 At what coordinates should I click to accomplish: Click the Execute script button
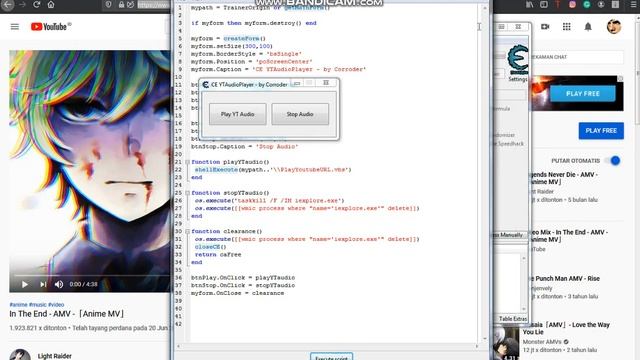click(x=331, y=356)
